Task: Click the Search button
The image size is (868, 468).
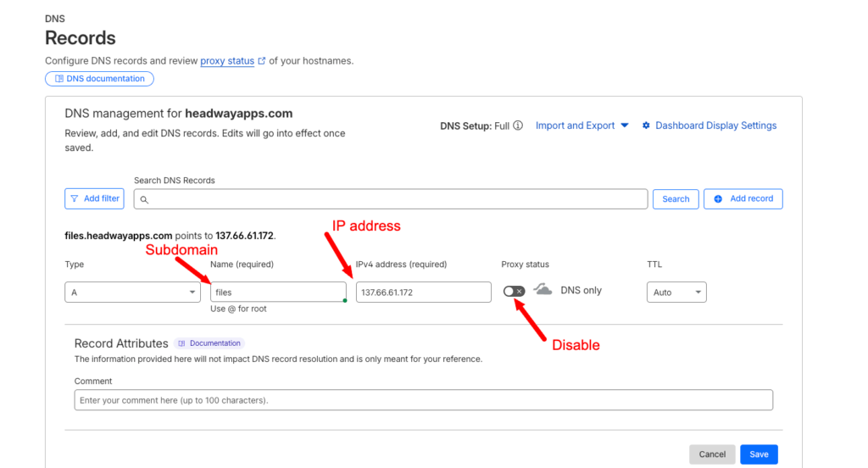Action: (676, 199)
